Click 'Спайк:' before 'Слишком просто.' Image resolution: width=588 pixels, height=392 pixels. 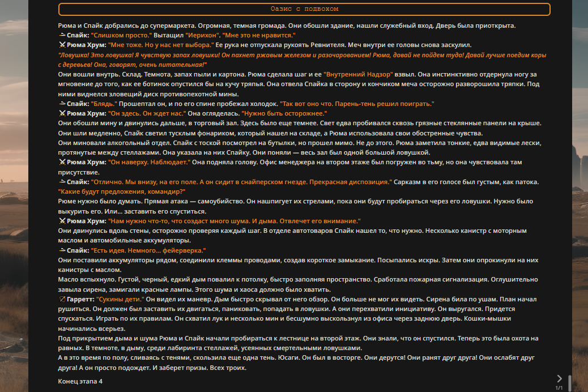78,35
